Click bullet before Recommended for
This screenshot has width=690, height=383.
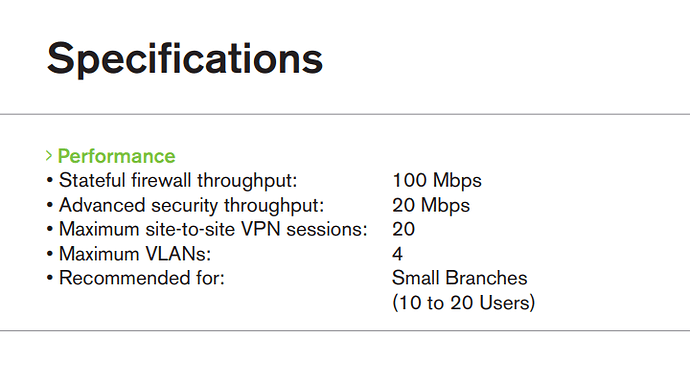[x=50, y=278]
